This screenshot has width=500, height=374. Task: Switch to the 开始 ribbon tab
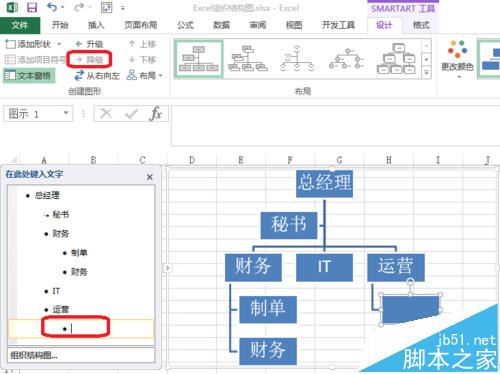click(60, 25)
